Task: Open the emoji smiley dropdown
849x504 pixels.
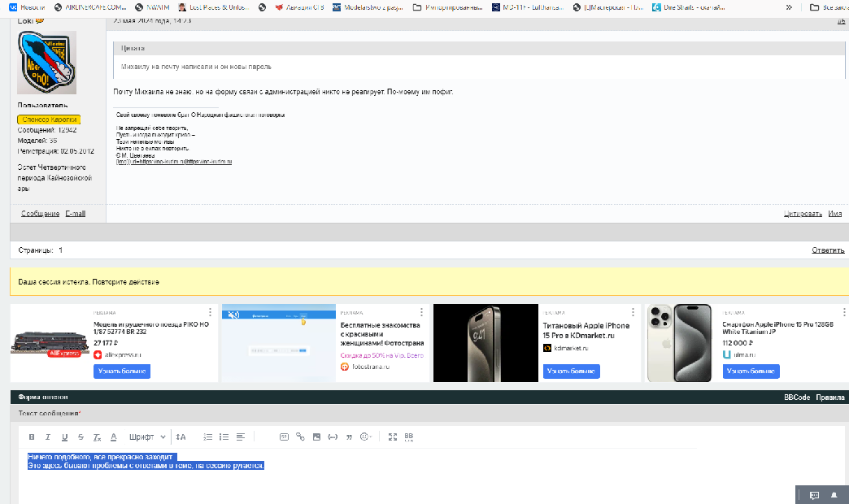Action: pyautogui.click(x=367, y=437)
